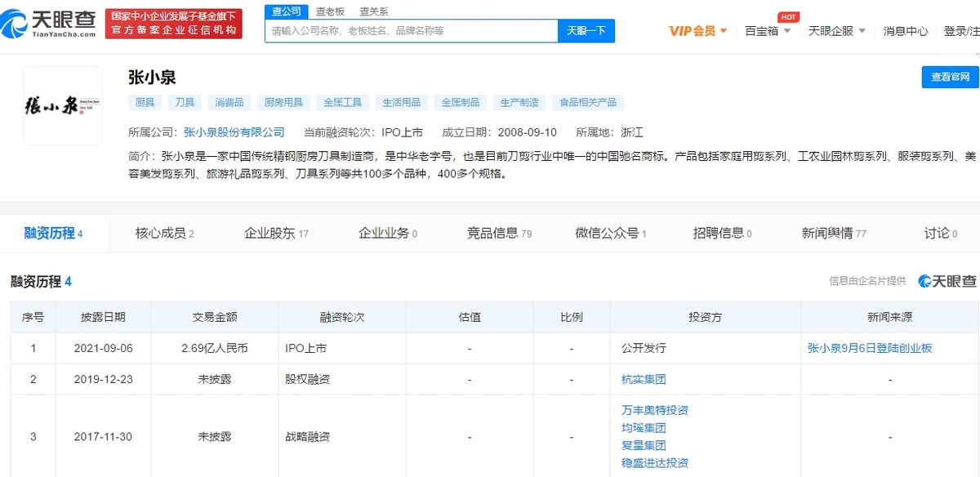Image resolution: width=980 pixels, height=477 pixels.
Task: Open the 万丰奥特投资 investor link
Action: (x=655, y=410)
